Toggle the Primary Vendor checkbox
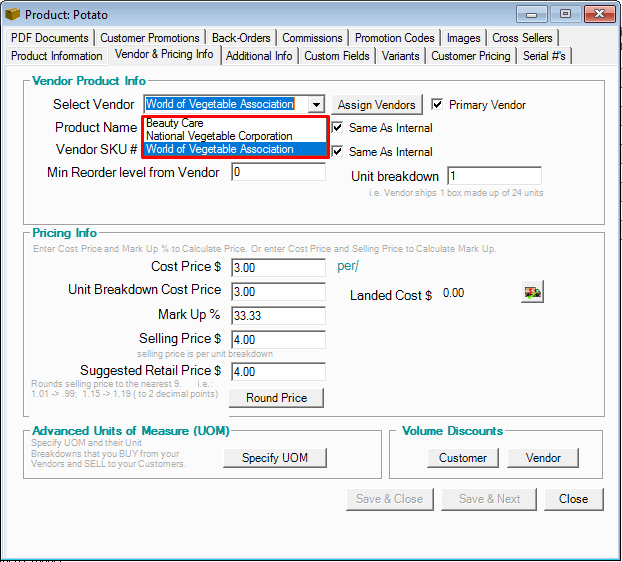This screenshot has height=562, width=622. [x=438, y=104]
